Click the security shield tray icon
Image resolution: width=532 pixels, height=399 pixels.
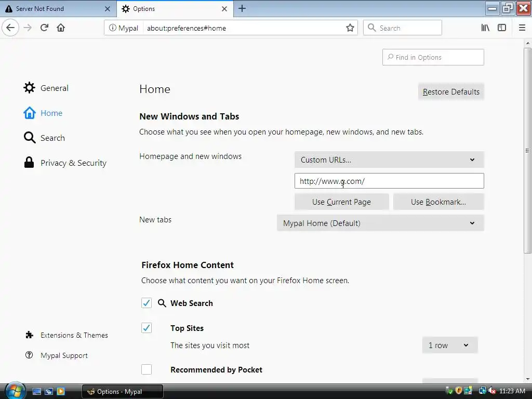(x=458, y=391)
